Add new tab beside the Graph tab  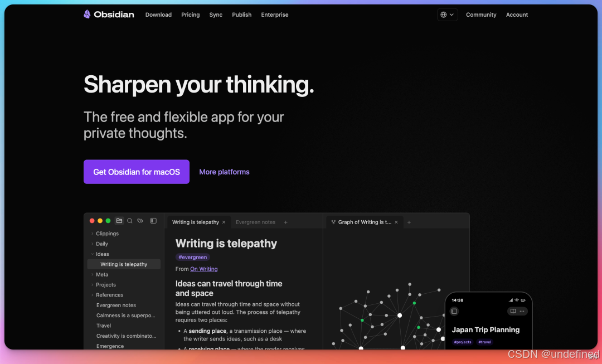pyautogui.click(x=409, y=222)
